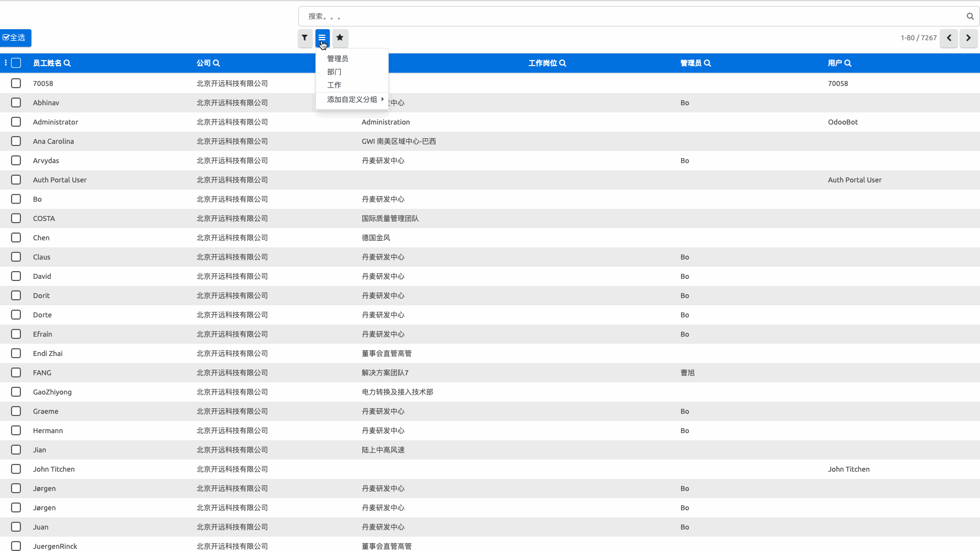Click search icon beside 工作岗位 header
Screen dimensions: 980x551
(x=563, y=63)
